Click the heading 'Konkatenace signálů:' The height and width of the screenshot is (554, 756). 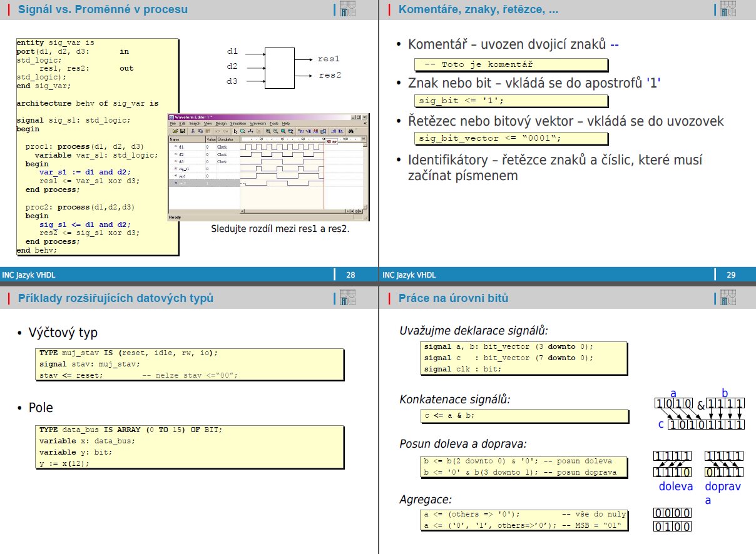coord(455,399)
